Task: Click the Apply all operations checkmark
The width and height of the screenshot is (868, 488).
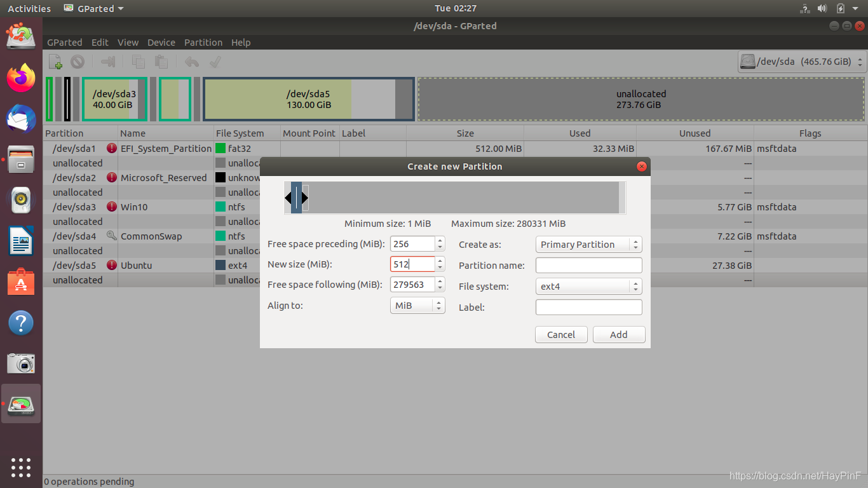Action: (x=215, y=62)
